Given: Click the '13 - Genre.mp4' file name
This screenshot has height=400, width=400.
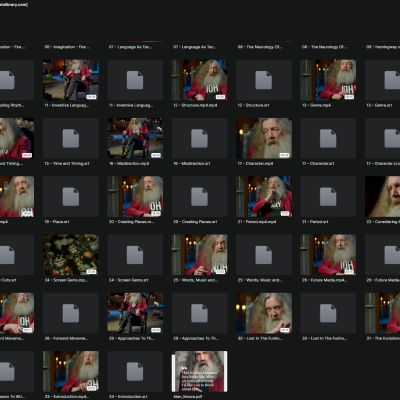Looking at the screenshot, I should (316, 105).
